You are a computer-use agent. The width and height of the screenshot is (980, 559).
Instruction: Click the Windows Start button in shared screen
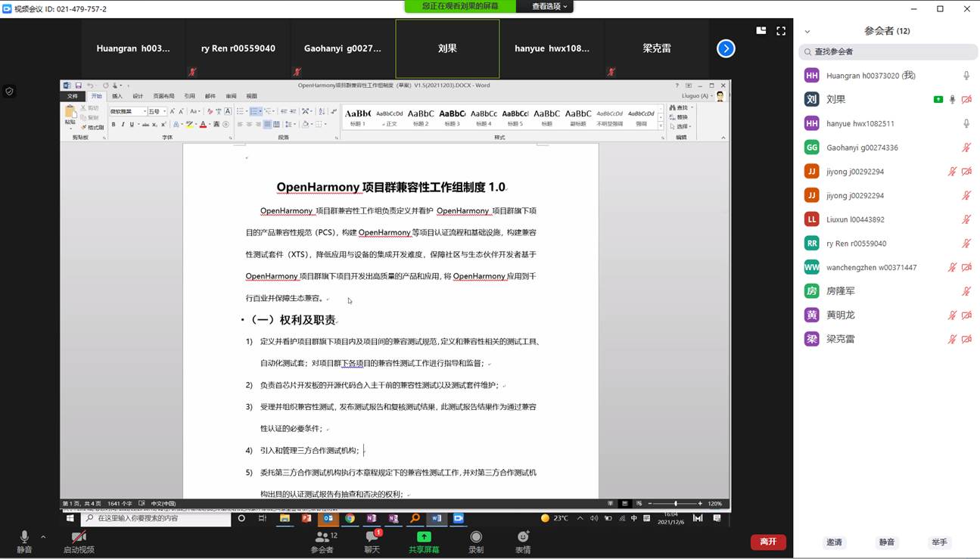tap(70, 518)
